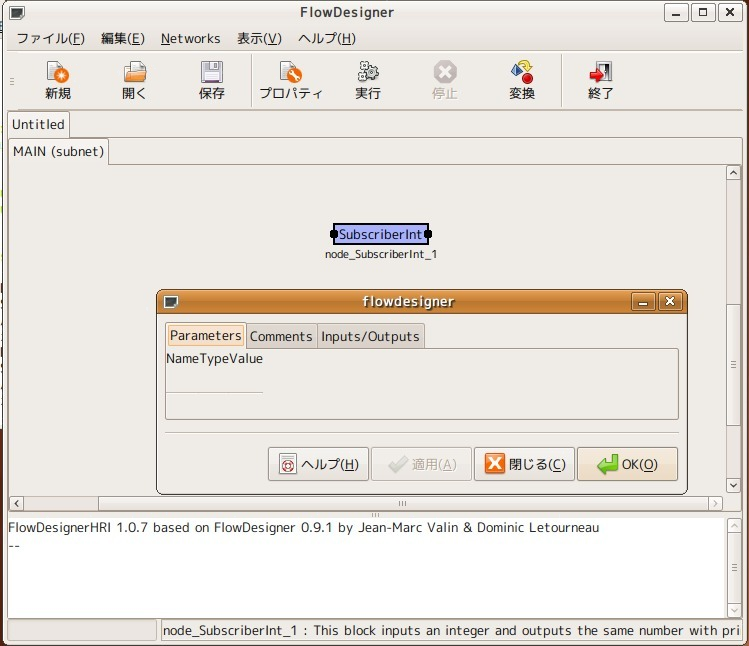Open the dialog's window menu icon
The width and height of the screenshot is (749, 646).
coord(172,301)
